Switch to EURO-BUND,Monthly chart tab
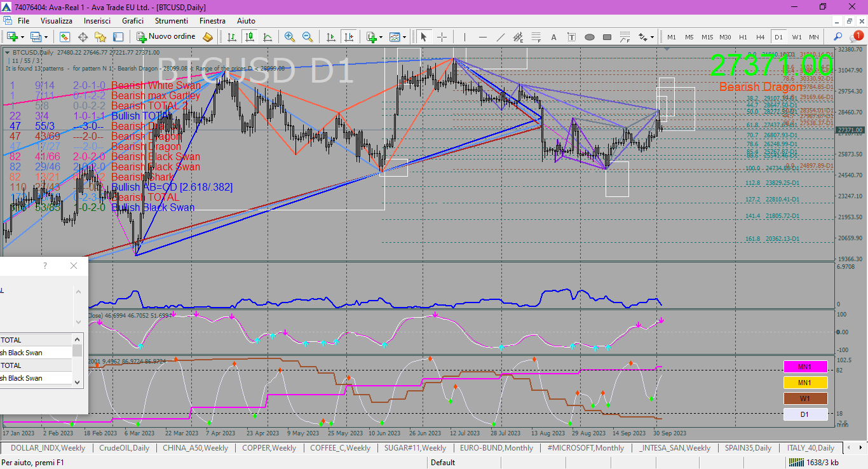 coord(497,448)
